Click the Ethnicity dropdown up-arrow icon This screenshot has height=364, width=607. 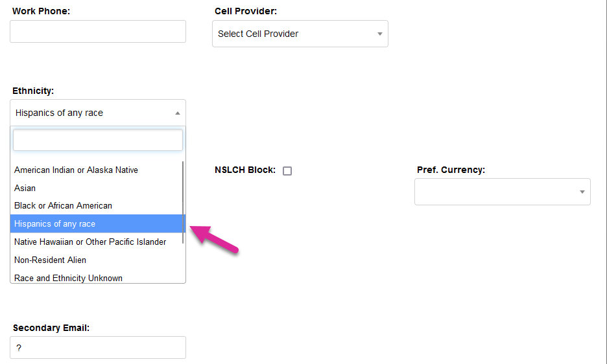click(x=178, y=113)
